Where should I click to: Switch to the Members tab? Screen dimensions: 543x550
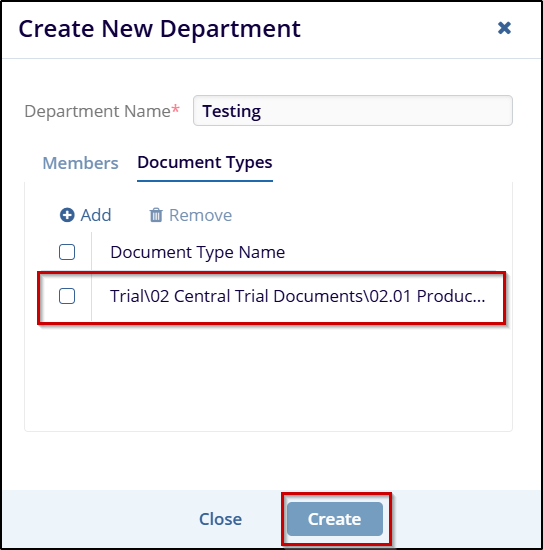(x=80, y=163)
